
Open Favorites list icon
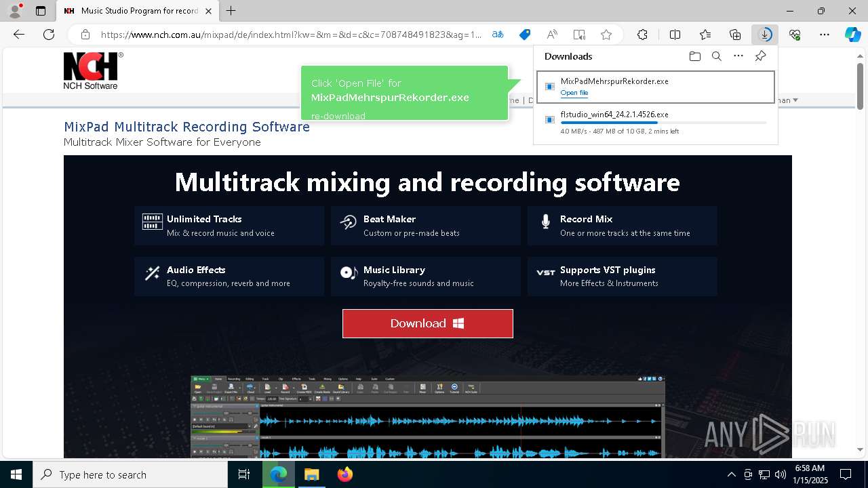[705, 35]
